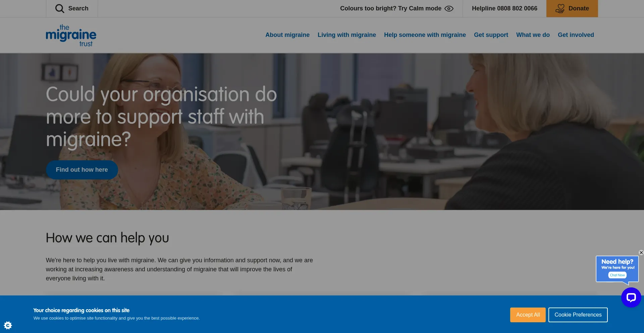Image resolution: width=644 pixels, height=333 pixels.
Task: Open the Get involved menu
Action: (x=576, y=35)
